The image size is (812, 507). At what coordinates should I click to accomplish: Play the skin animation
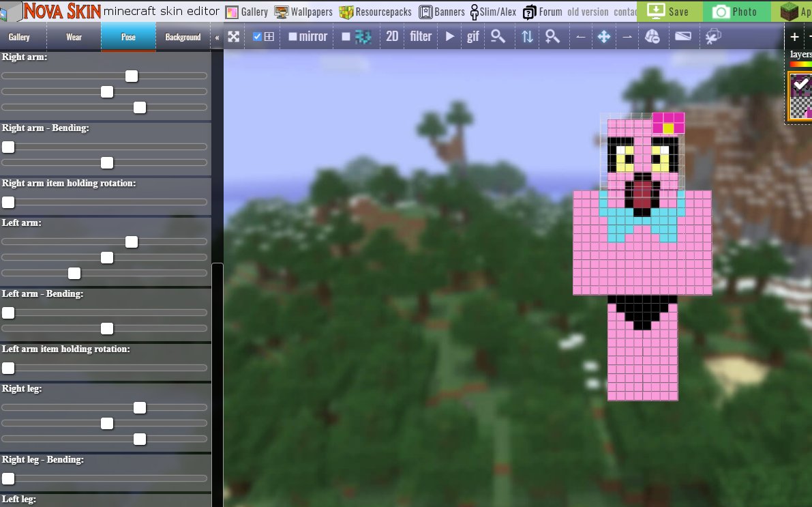[x=449, y=36]
